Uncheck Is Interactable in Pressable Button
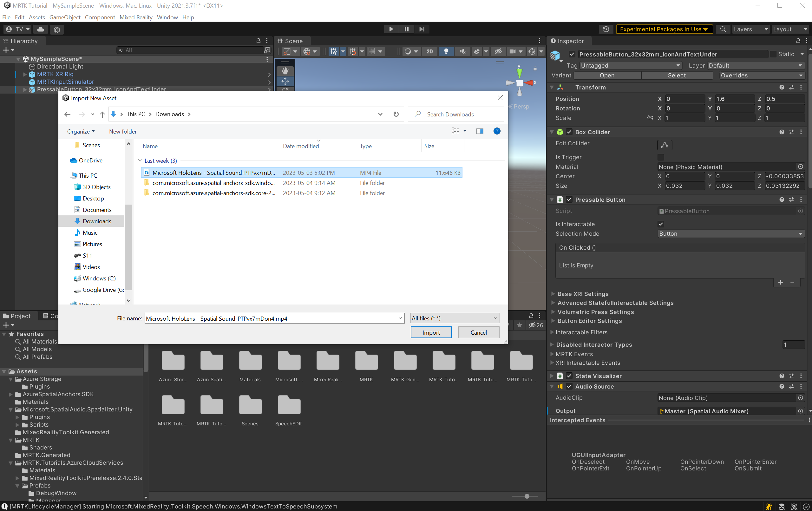 point(661,224)
